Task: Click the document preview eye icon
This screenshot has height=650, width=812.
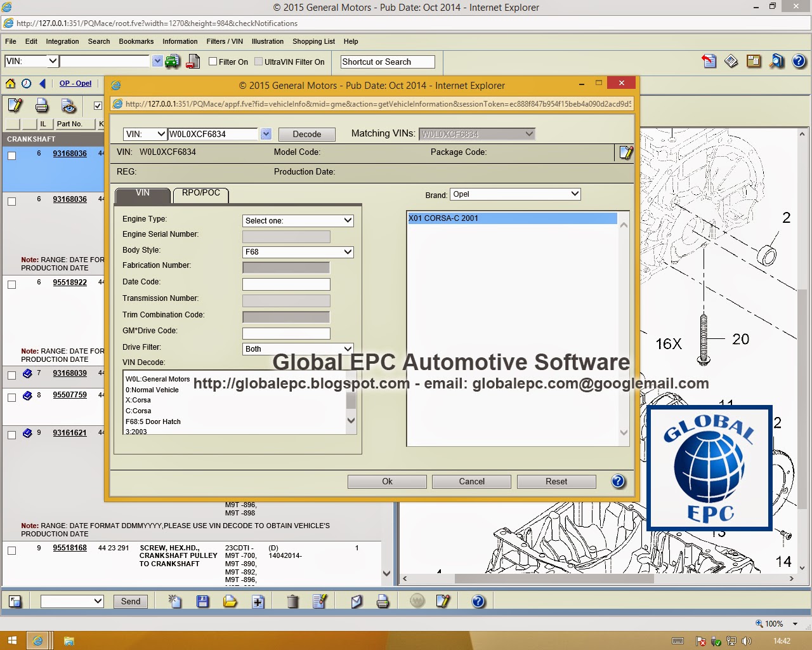Action: (x=69, y=105)
